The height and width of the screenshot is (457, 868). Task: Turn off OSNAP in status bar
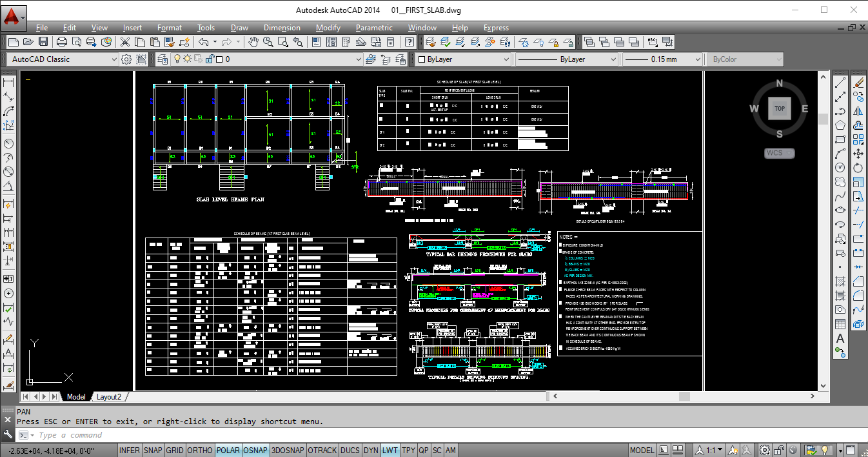(x=255, y=451)
